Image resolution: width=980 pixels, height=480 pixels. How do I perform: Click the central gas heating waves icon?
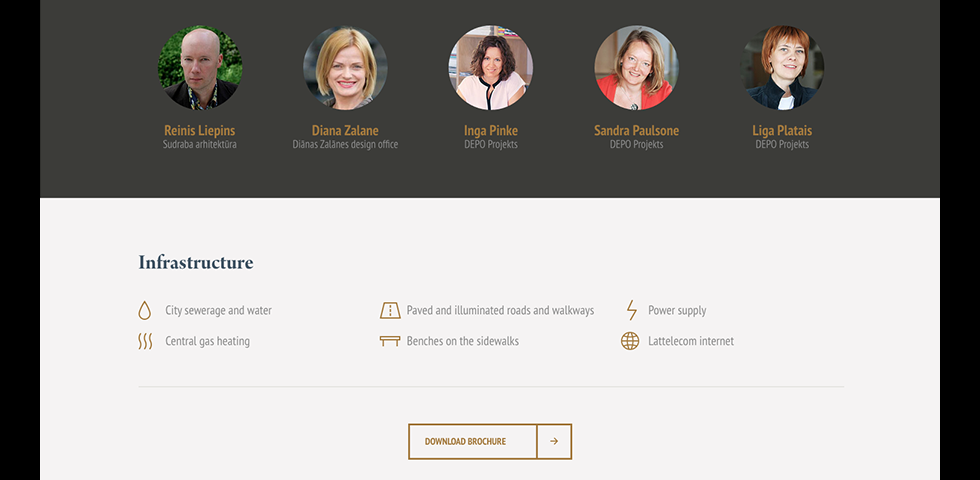(145, 341)
